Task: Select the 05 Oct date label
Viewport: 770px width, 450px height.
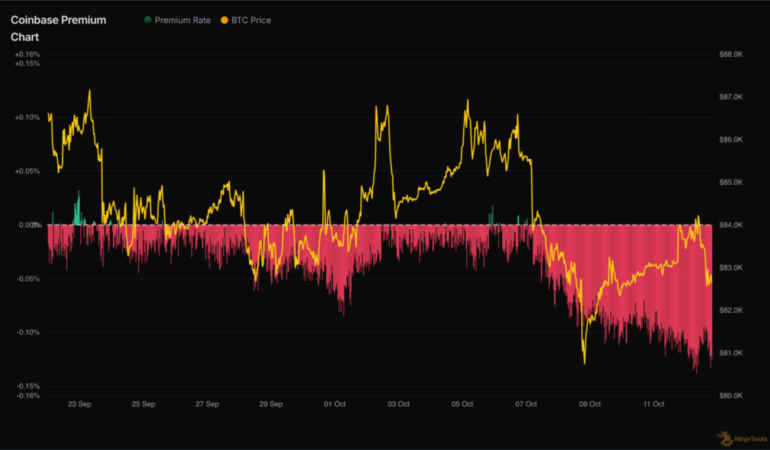Action: click(462, 404)
